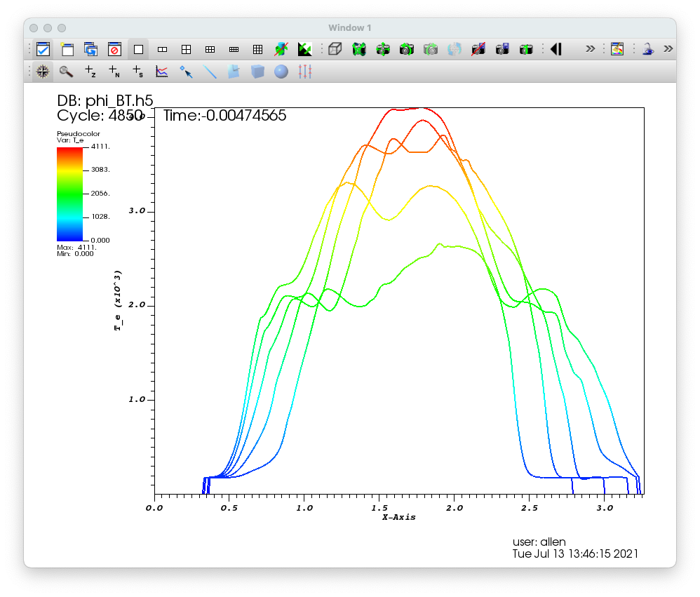Click the Time annotation text in plot
The width and height of the screenshot is (700, 597).
point(224,116)
